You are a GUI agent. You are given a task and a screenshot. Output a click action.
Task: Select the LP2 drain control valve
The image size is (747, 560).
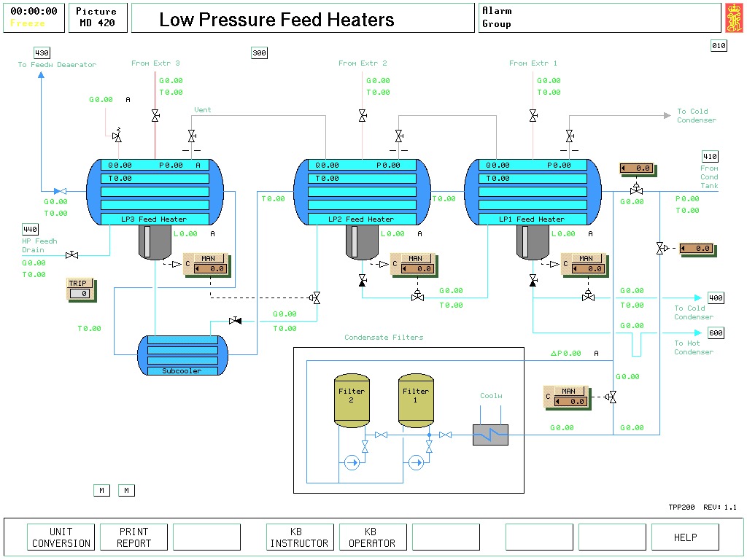pos(418,295)
